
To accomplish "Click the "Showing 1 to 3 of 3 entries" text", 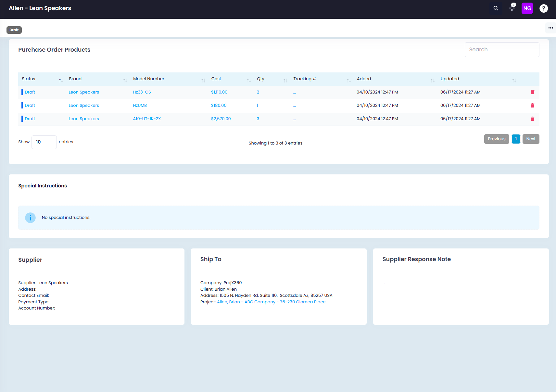I will click(x=275, y=143).
